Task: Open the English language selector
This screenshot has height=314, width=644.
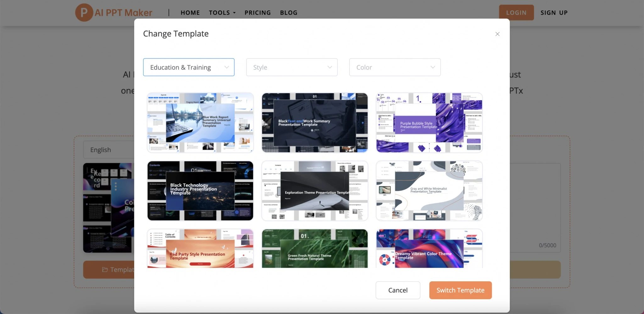Action: pyautogui.click(x=108, y=149)
